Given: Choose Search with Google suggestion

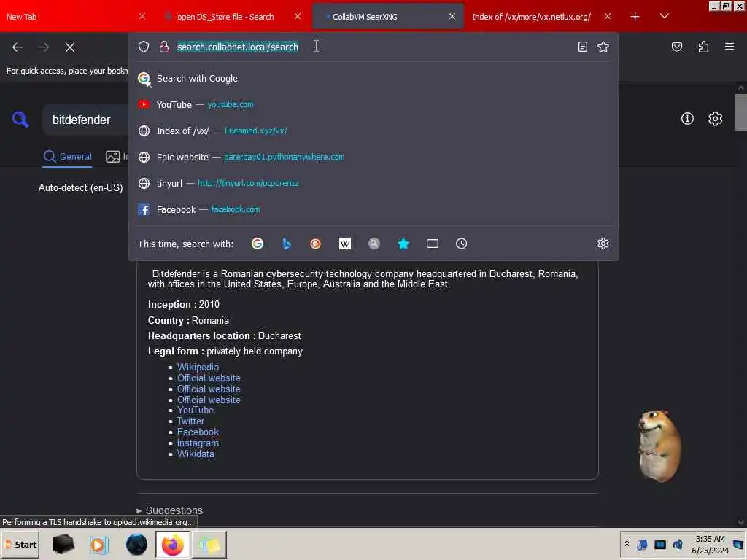Looking at the screenshot, I should coord(373,79).
